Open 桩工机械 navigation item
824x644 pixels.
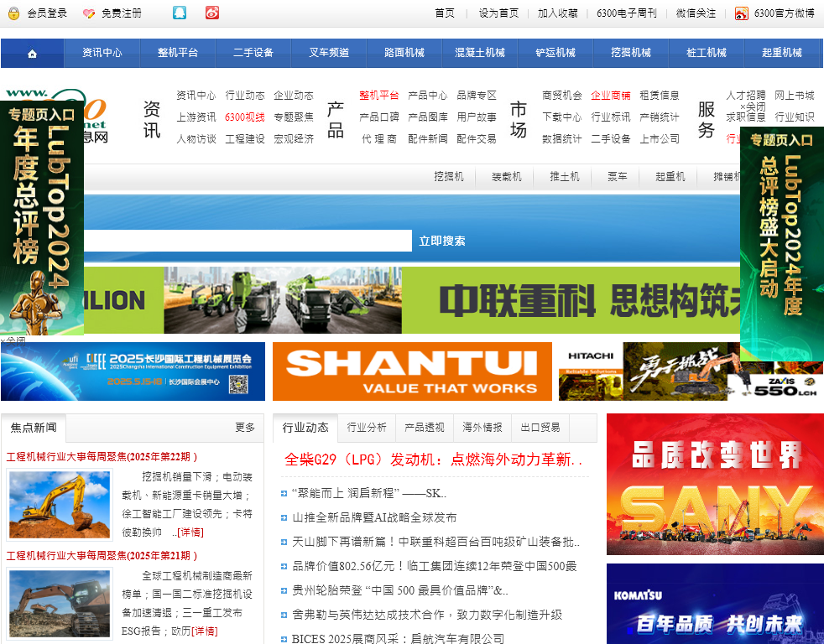pos(707,53)
